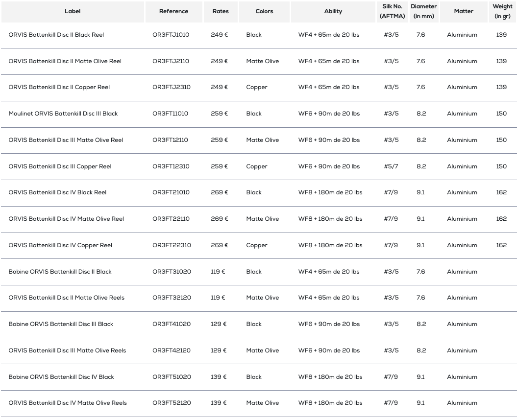The width and height of the screenshot is (517, 420).
Task: Open Moulinet ORVIS Battenkill Disc III Black
Action: (63, 114)
